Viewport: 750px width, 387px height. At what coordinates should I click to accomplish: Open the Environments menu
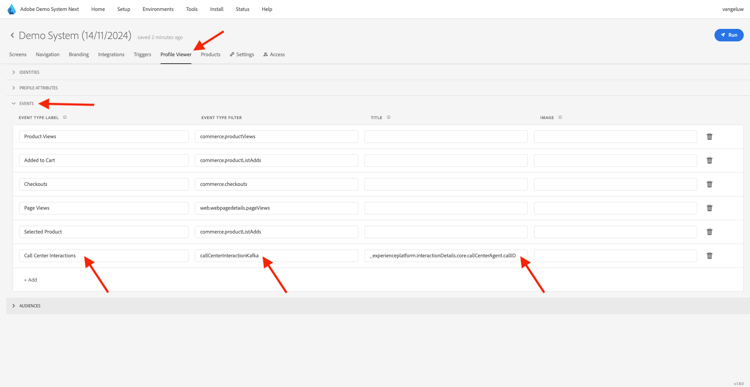pyautogui.click(x=158, y=9)
